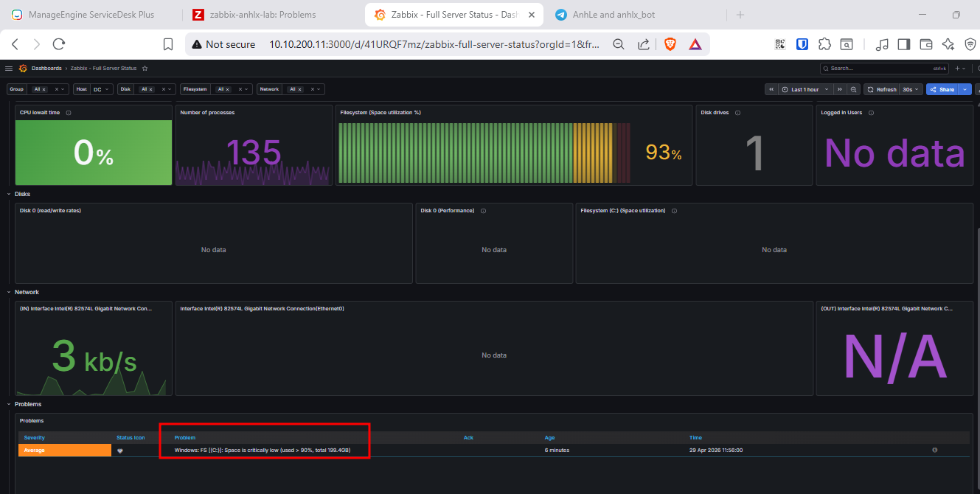The image size is (980, 494).
Task: Switch to the zabbix-anhlx-lab Problems tab
Action: point(262,15)
